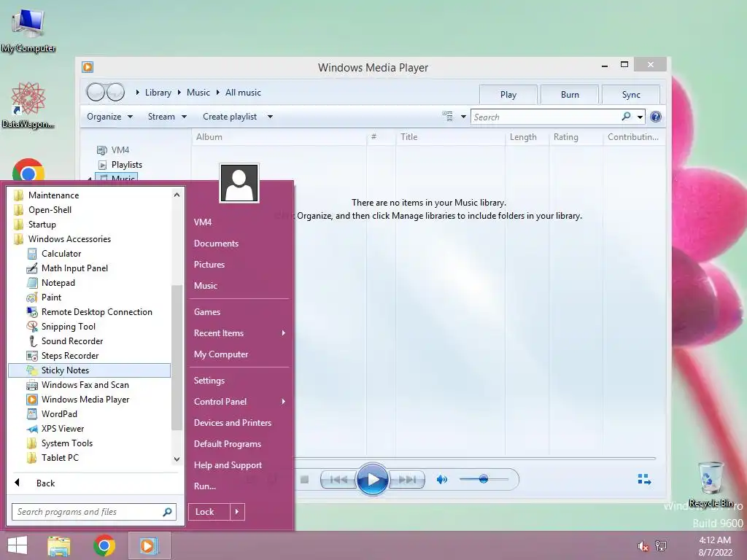The image size is (747, 560).
Task: Click the Previous track button
Action: (x=338, y=480)
